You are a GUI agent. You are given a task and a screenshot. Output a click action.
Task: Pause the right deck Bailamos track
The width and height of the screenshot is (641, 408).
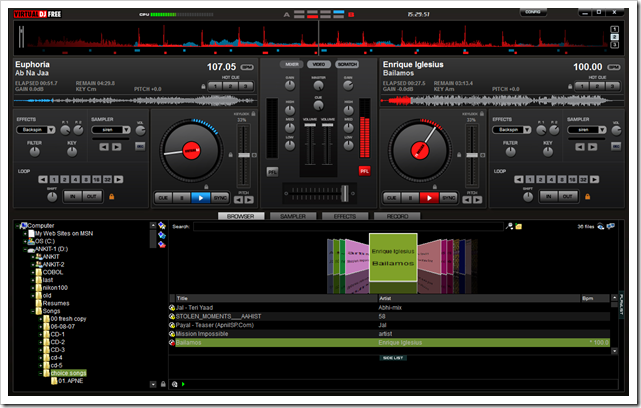(x=410, y=198)
